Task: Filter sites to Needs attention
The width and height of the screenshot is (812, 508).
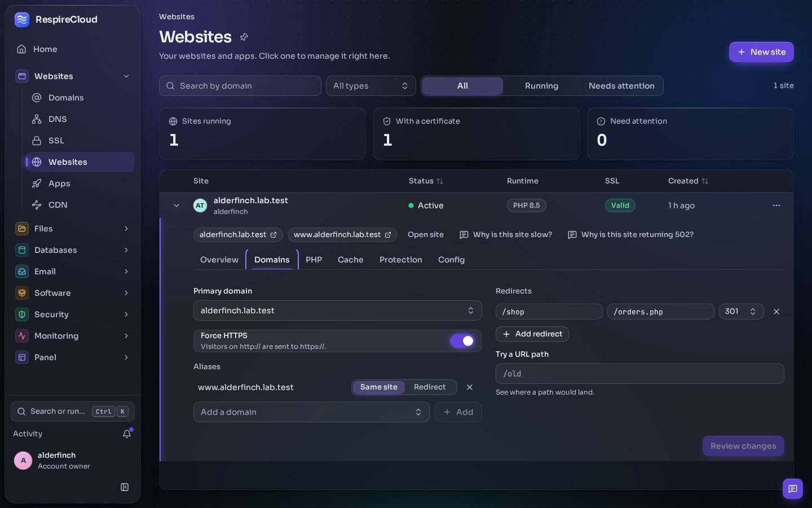Action: coord(621,86)
